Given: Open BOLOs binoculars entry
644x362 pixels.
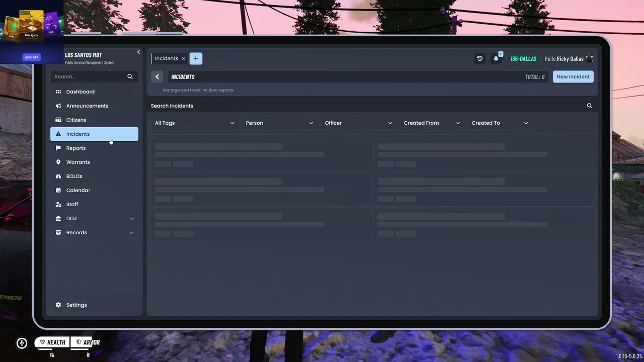Looking at the screenshot, I should point(94,176).
